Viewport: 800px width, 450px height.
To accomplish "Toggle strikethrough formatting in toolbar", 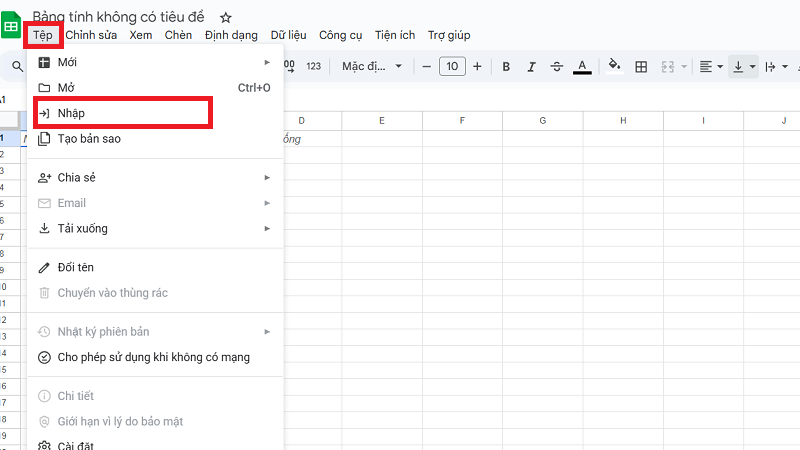I will coord(557,67).
